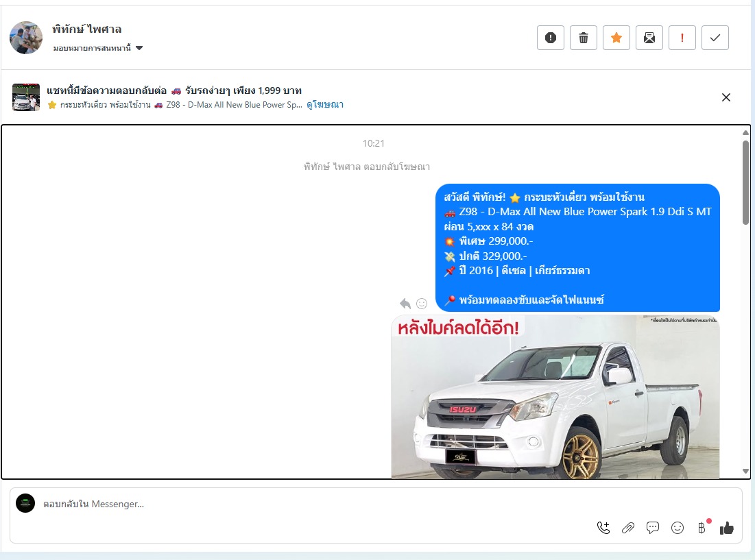The width and height of the screenshot is (755, 560).
Task: Click the page avatar beside reply box
Action: pyautogui.click(x=25, y=503)
